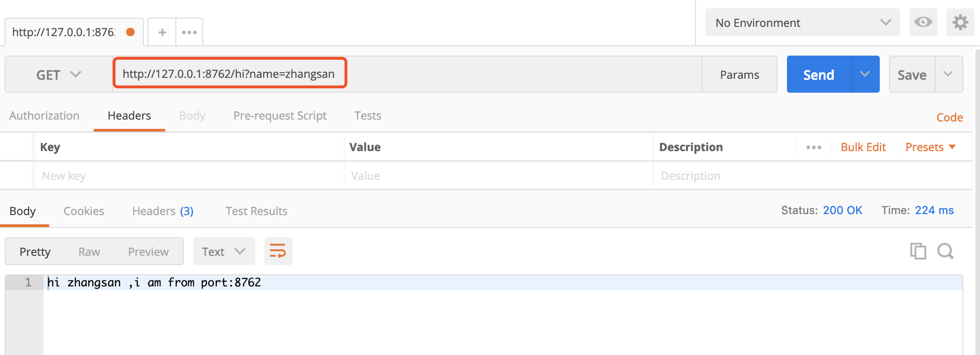
Task: Select the Text response format dropdown
Action: (x=224, y=251)
